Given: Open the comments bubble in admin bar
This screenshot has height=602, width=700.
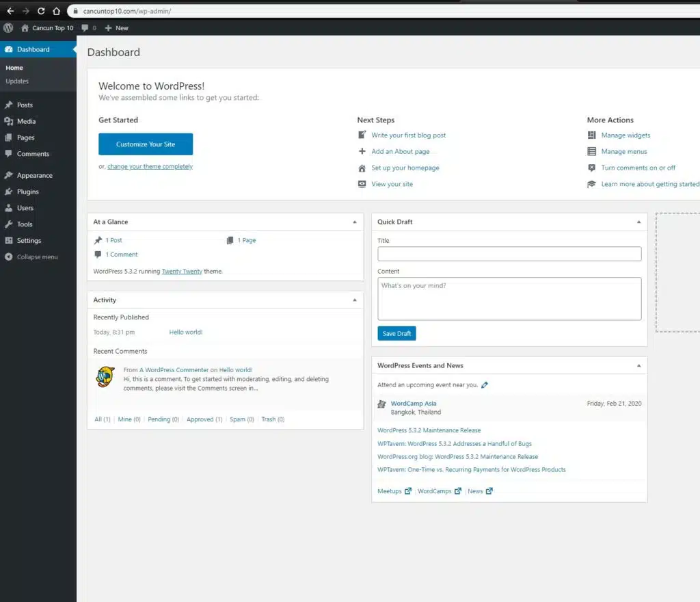Looking at the screenshot, I should [x=85, y=27].
